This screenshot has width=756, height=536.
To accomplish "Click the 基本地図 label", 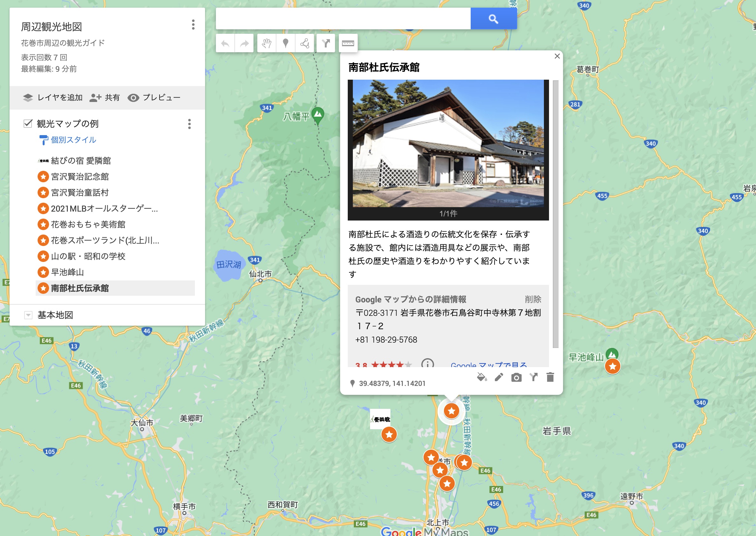I will (55, 315).
